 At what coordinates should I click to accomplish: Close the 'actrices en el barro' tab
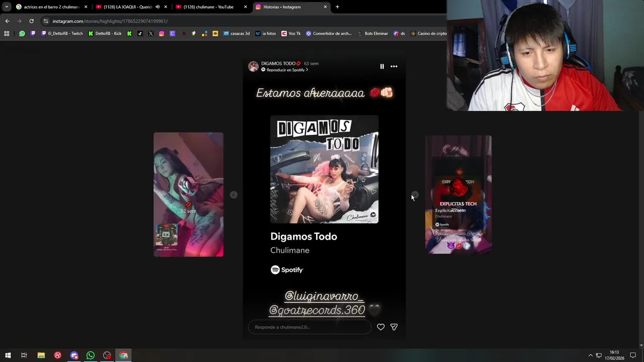pyautogui.click(x=86, y=7)
